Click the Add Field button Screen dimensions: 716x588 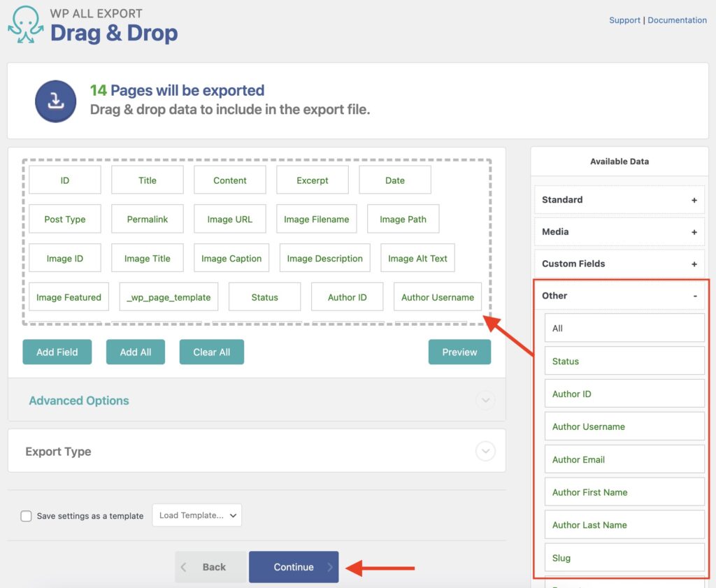57,352
